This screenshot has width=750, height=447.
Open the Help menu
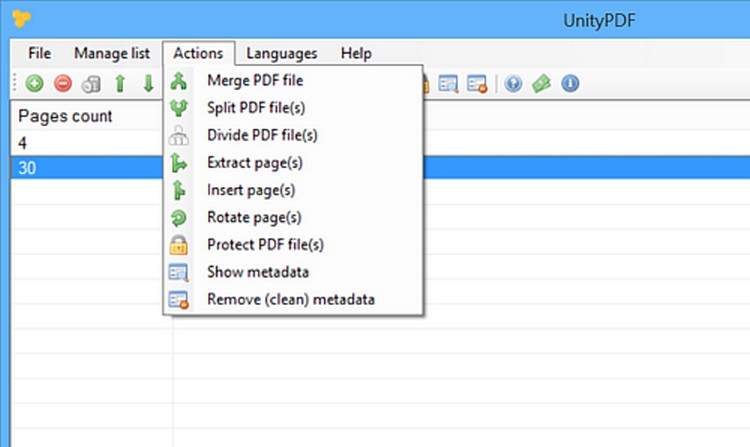pyautogui.click(x=355, y=53)
